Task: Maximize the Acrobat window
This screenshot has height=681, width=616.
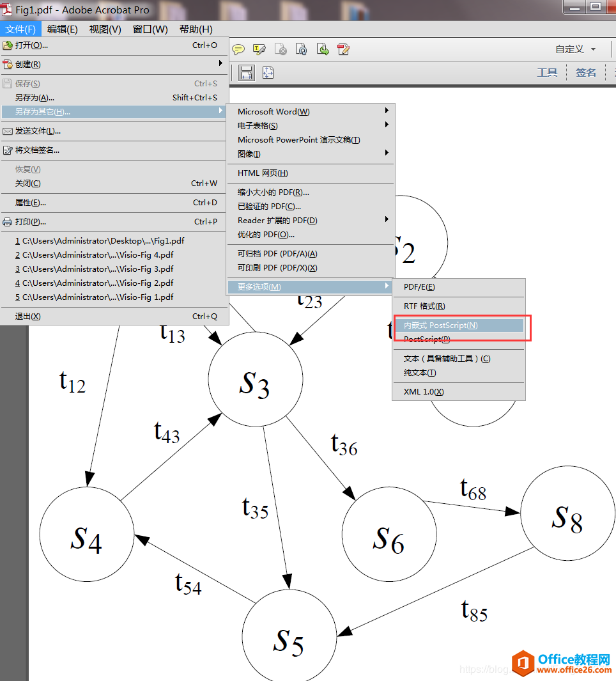Action: pyautogui.click(x=596, y=6)
